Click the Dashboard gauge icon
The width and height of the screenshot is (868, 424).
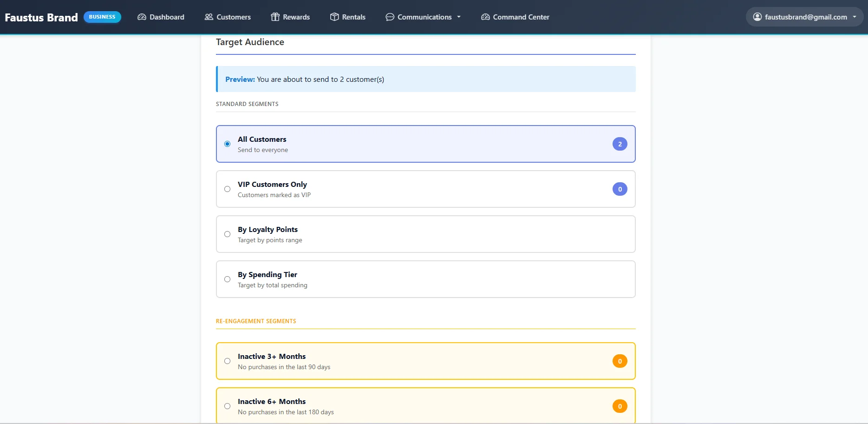click(142, 17)
